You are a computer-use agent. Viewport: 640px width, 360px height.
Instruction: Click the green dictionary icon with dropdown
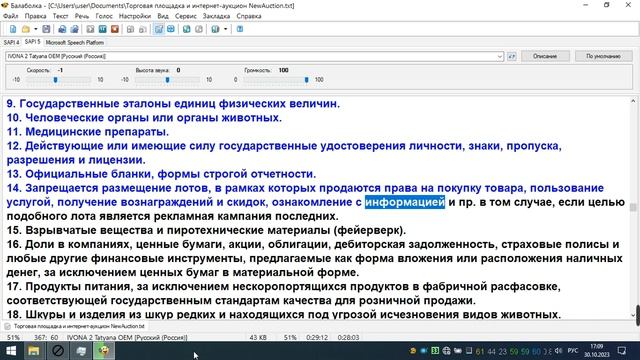pyautogui.click(x=215, y=29)
